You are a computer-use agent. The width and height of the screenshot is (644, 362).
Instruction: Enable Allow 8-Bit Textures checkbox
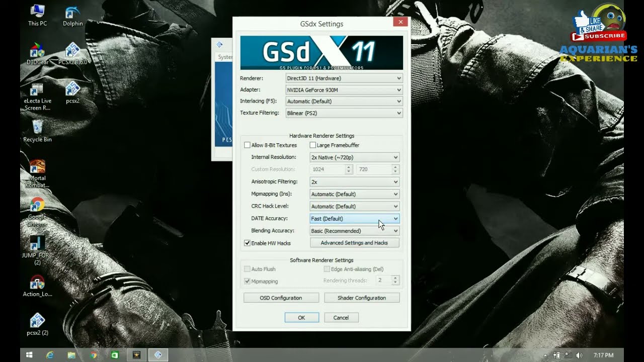[x=247, y=145]
